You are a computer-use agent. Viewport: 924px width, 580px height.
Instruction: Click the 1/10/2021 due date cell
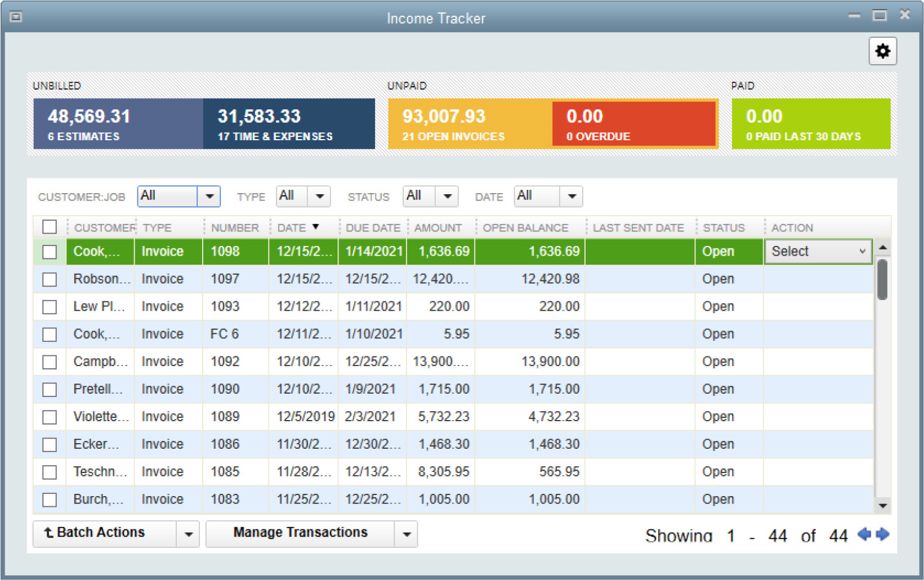(372, 334)
